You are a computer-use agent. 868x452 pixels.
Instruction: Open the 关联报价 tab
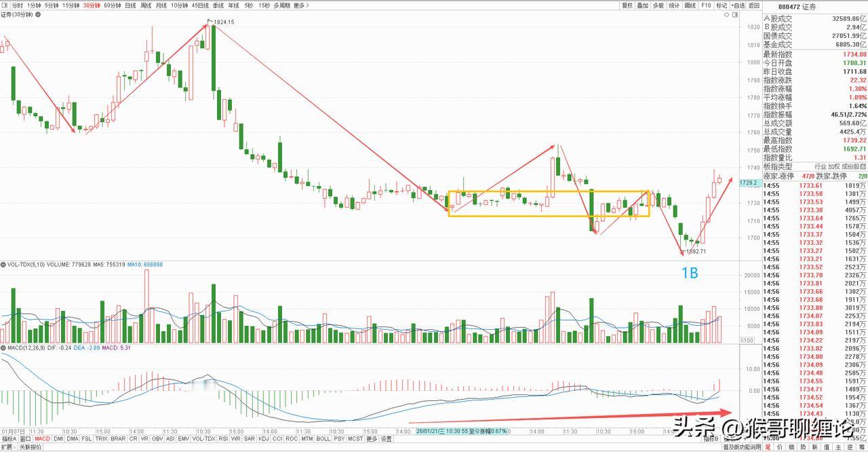pos(31,447)
